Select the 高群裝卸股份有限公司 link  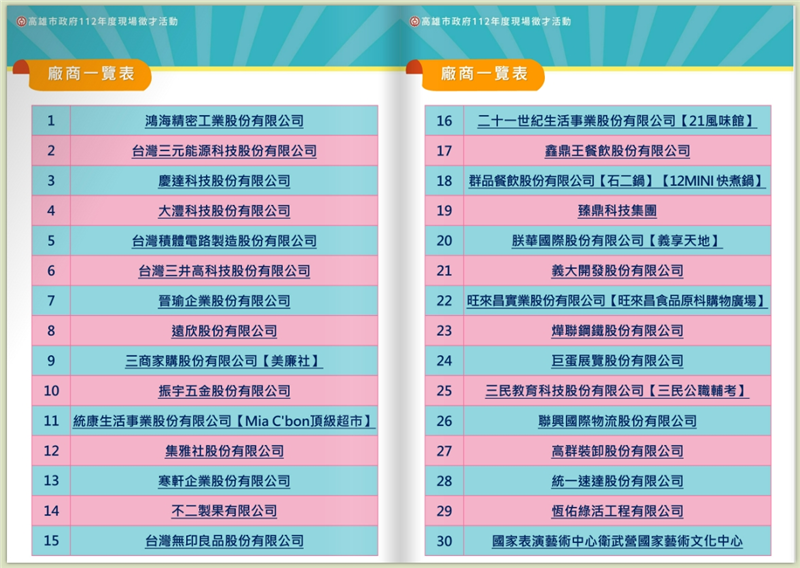click(617, 451)
